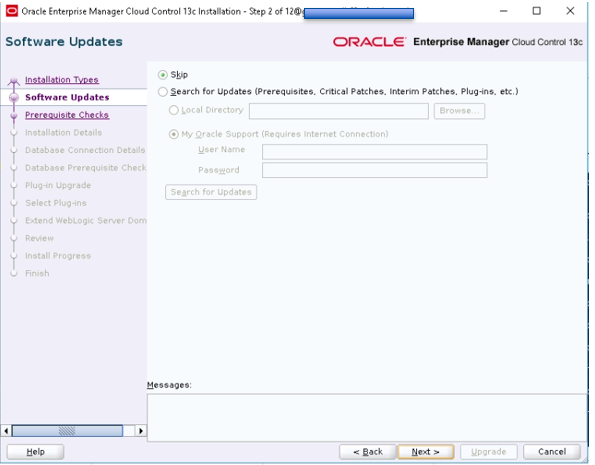Click the Plug-in Upgrade step text
Screen dimensions: 595x465
[x=58, y=185]
